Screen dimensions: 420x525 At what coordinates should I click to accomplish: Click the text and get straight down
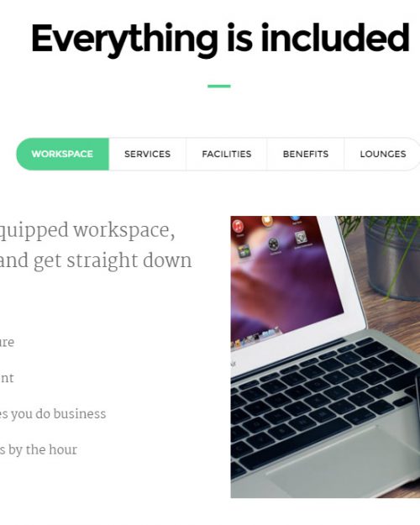click(96, 261)
